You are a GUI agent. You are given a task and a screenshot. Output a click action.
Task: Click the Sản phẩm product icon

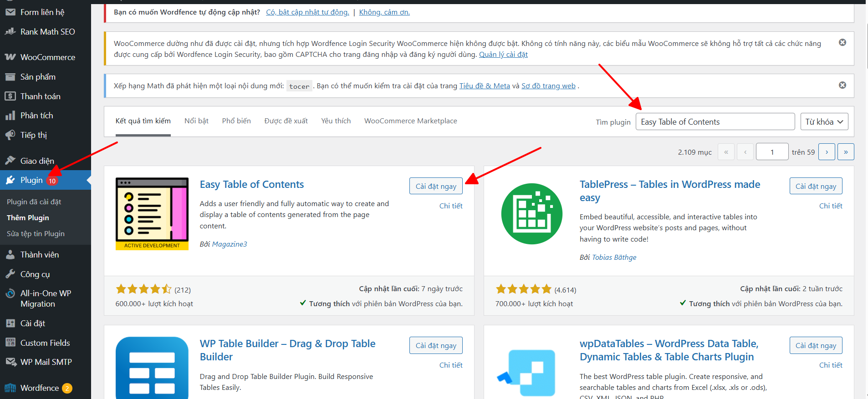click(10, 77)
